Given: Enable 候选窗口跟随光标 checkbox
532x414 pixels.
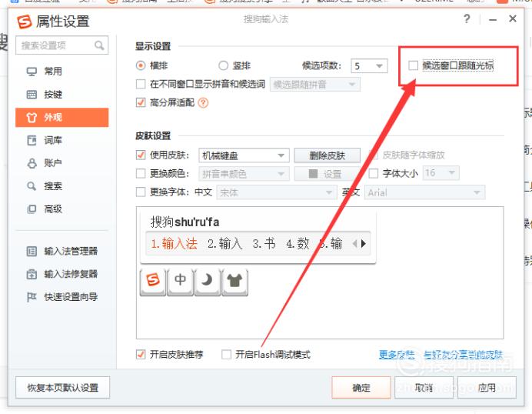Looking at the screenshot, I should [x=414, y=65].
